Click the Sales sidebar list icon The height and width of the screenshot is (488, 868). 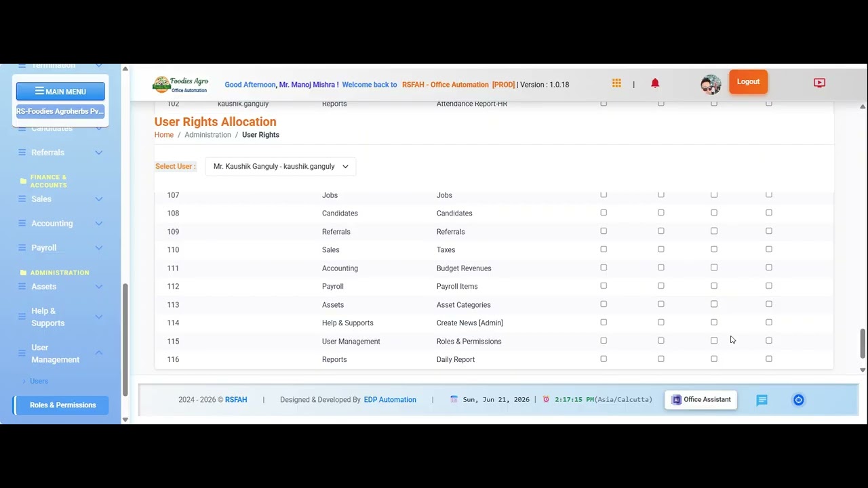[22, 199]
